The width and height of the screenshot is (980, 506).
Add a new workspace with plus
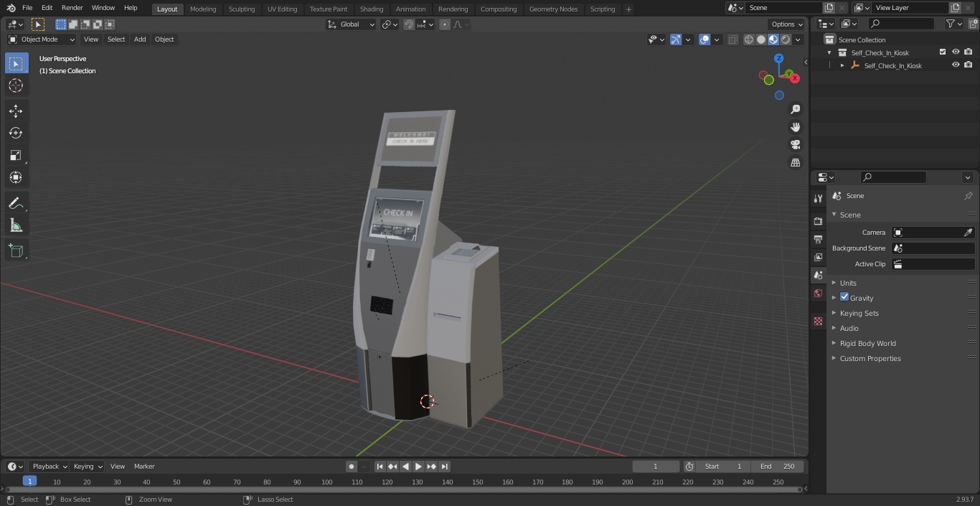[x=628, y=9]
